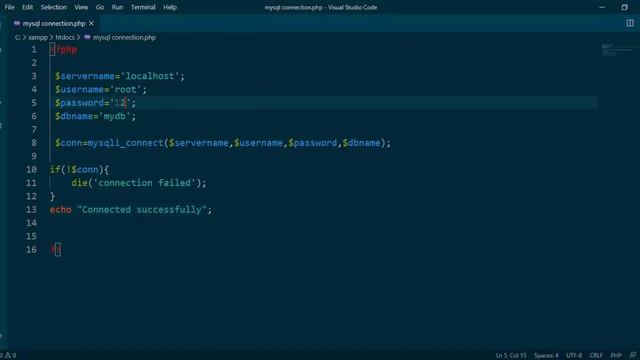The image size is (640, 360).
Task: Click the Split Editor icon
Action: pyautogui.click(x=630, y=23)
